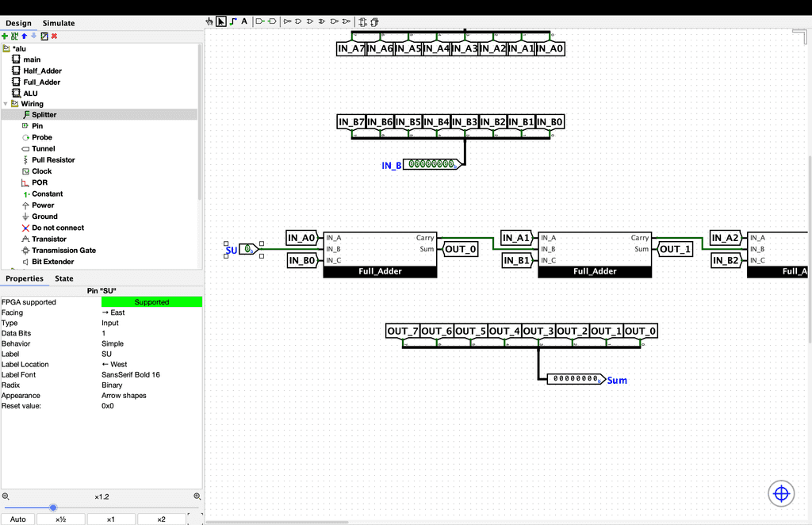The image size is (812, 525).
Task: Click the Auto zoom button
Action: click(18, 519)
